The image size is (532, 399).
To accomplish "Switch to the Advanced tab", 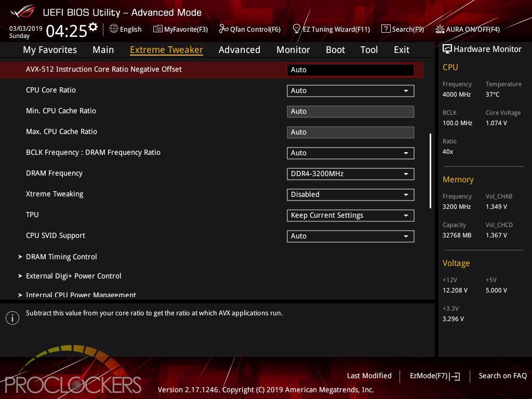I will (239, 50).
